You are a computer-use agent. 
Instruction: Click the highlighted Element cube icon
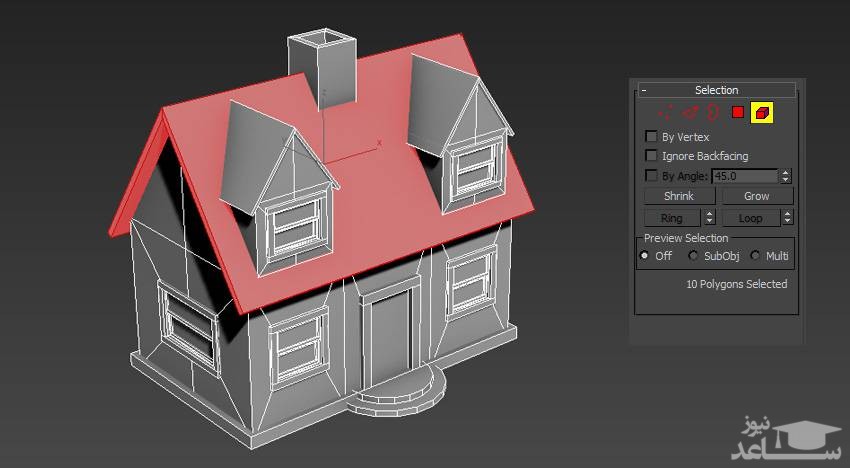(762, 113)
